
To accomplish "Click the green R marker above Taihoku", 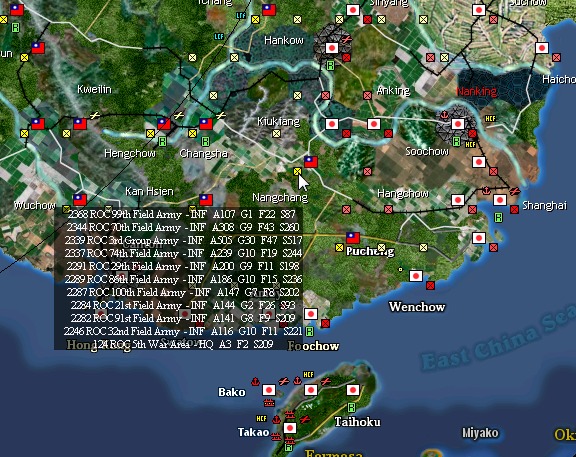I will [352, 407].
